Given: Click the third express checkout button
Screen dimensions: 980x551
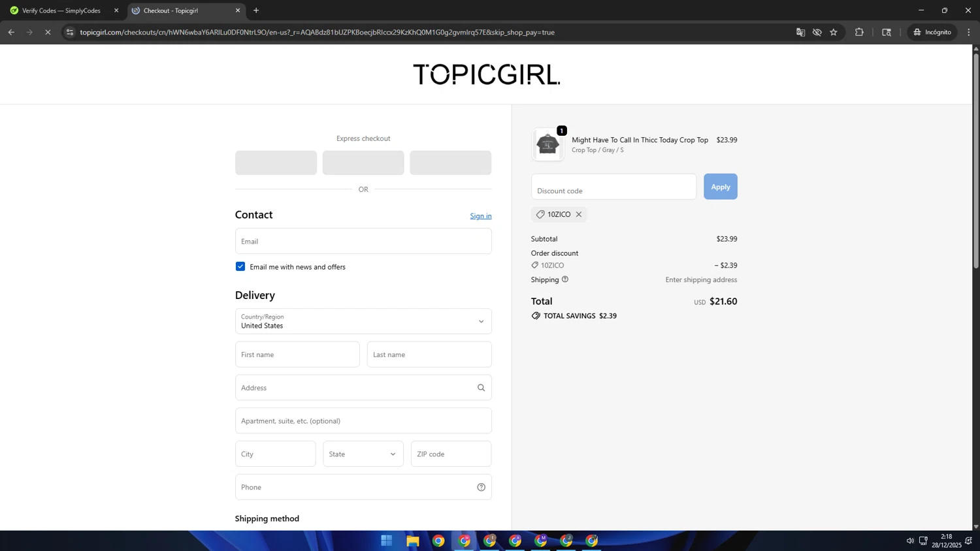Looking at the screenshot, I should click(451, 163).
